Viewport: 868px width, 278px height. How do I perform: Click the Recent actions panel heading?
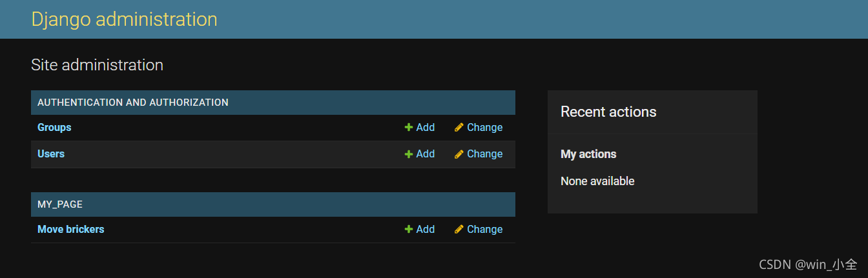tap(608, 112)
